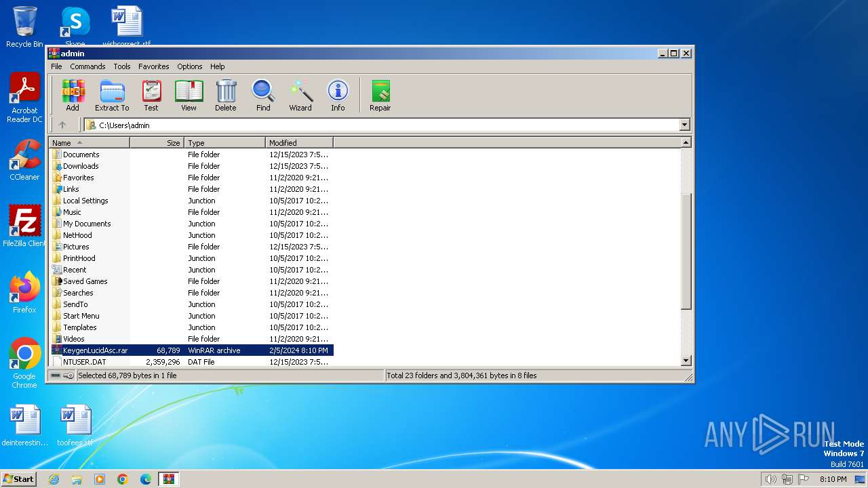Sort file list by Type column
Viewport: 868px width, 488px height.
224,142
